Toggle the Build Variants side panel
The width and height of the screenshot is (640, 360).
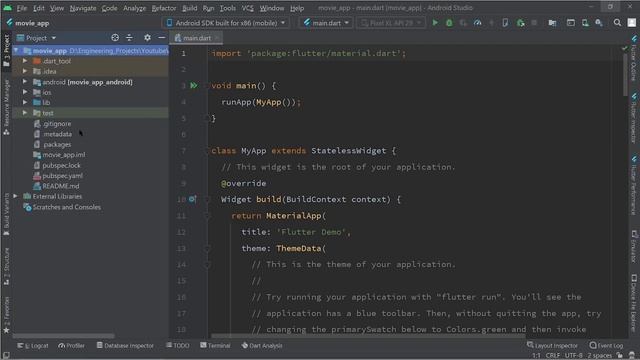click(7, 214)
